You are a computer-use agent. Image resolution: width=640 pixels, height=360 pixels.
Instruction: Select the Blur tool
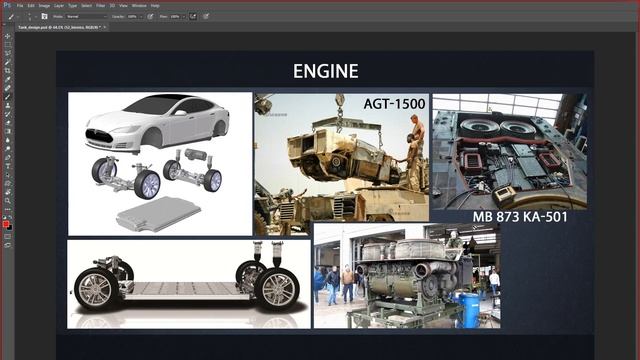pos(7,140)
